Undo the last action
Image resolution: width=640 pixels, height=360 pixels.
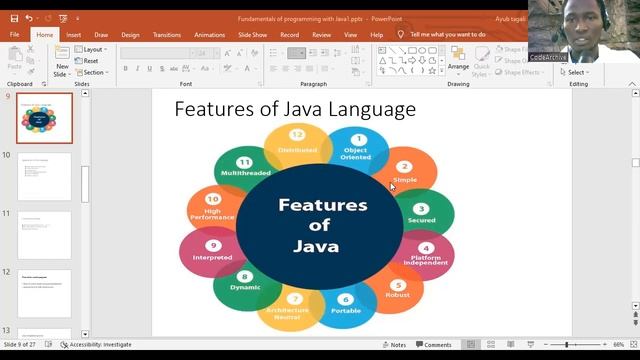[x=29, y=18]
